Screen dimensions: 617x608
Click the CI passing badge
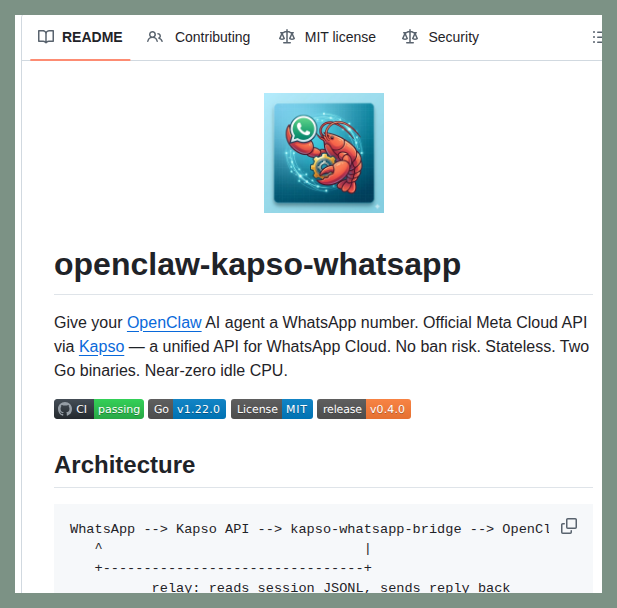(99, 409)
